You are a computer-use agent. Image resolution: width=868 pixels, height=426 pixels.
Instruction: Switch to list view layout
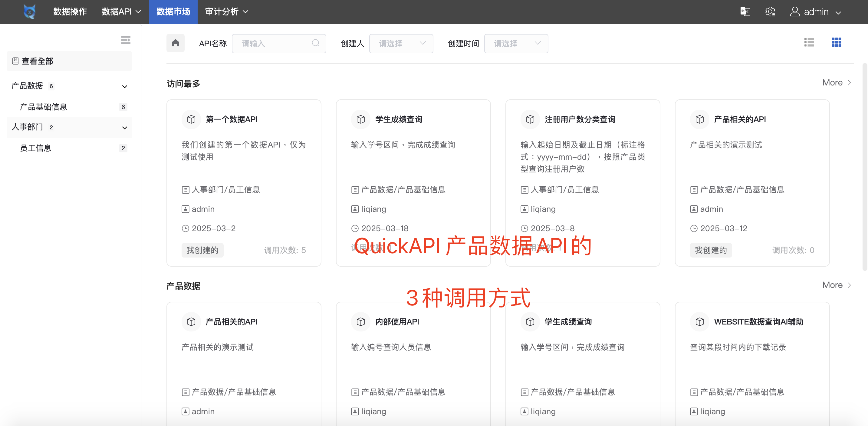pyautogui.click(x=809, y=42)
